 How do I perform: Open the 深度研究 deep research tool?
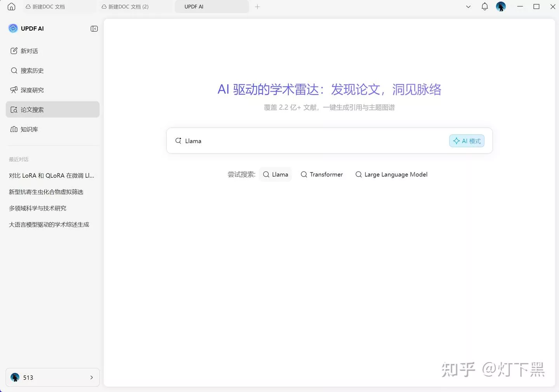tap(32, 90)
